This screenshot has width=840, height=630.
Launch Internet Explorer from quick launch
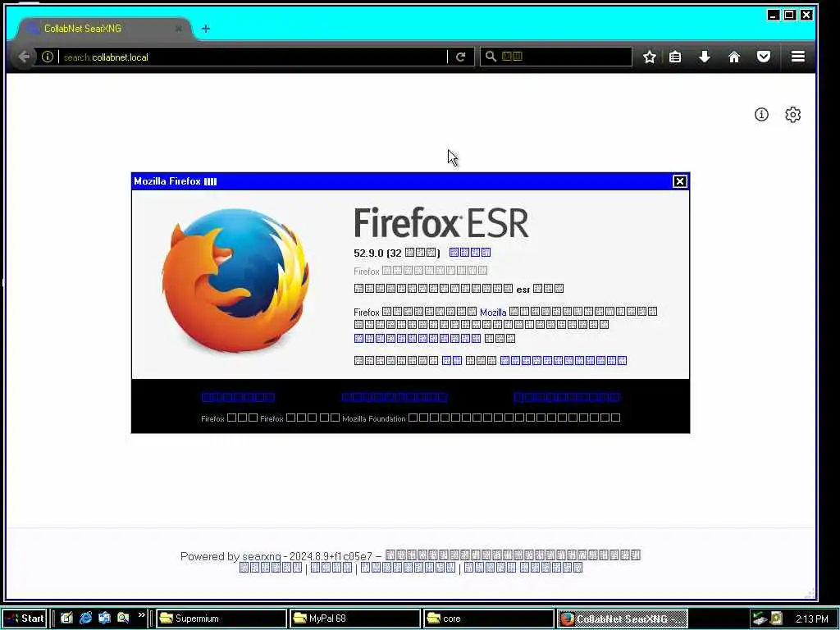coord(85,618)
